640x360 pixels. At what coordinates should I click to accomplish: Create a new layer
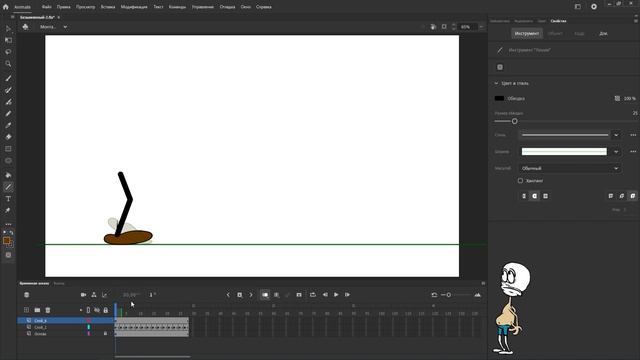pos(27,310)
